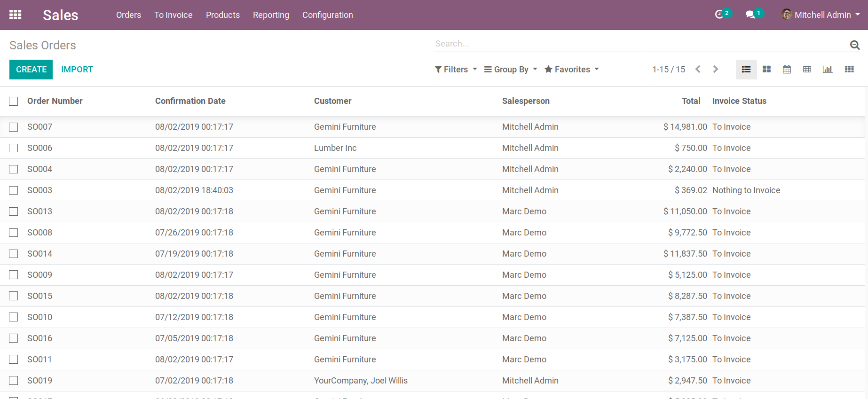
Task: Check the box next to SO013
Action: 14,211
